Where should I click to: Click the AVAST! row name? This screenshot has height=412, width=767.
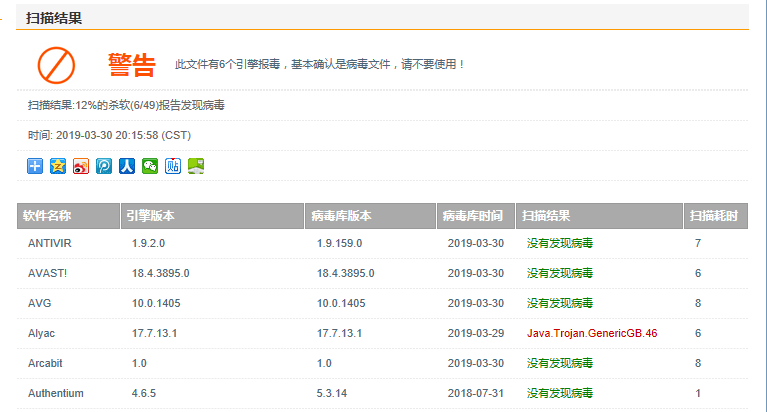(48, 273)
